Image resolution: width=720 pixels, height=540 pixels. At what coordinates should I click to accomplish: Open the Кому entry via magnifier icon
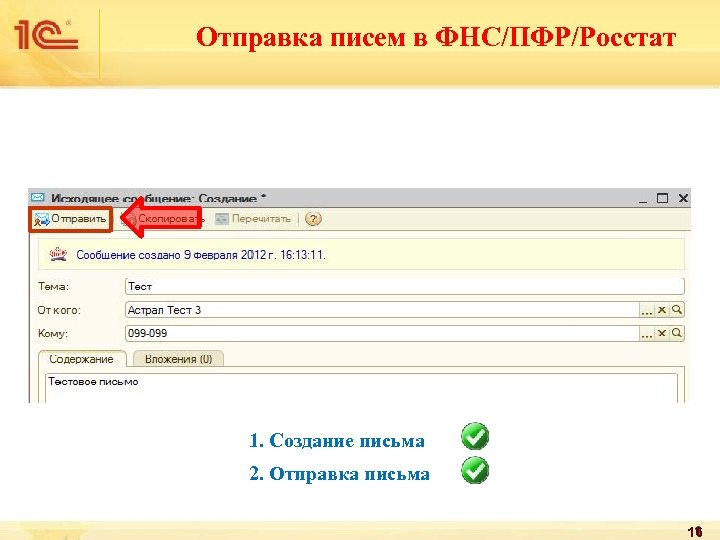[x=677, y=334]
